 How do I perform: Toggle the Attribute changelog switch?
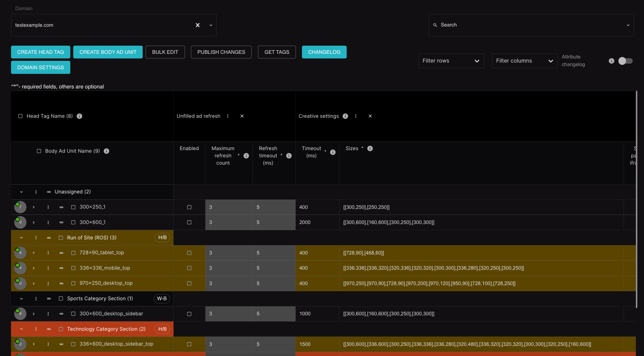click(625, 61)
